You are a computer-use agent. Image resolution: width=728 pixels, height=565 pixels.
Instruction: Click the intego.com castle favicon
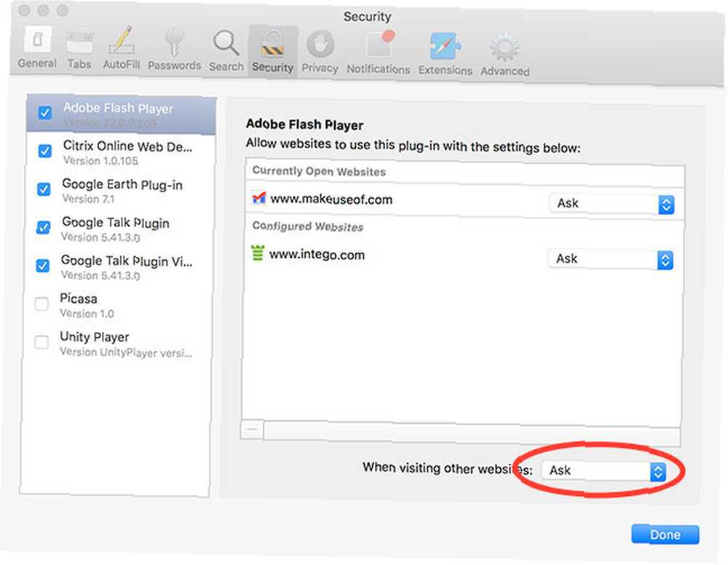click(258, 253)
